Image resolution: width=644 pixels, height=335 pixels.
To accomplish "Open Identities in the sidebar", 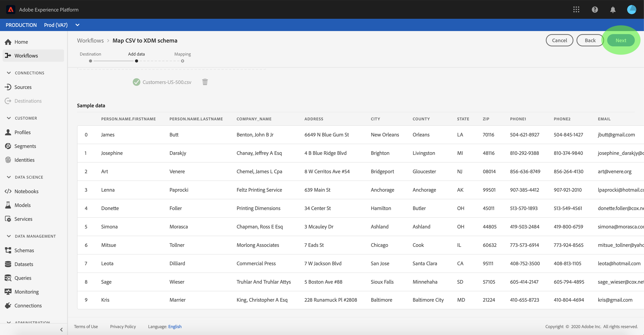I will [24, 160].
